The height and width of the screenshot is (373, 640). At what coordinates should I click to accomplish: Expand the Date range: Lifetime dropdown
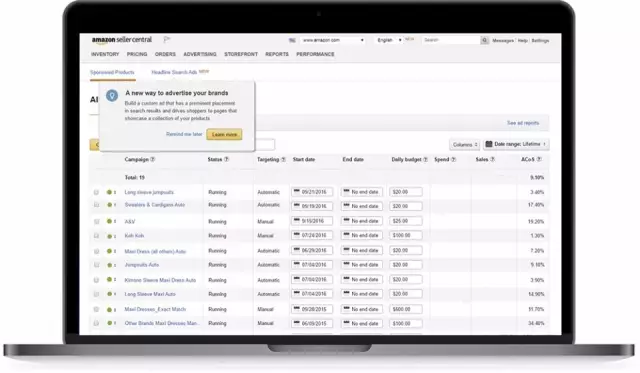(516, 144)
